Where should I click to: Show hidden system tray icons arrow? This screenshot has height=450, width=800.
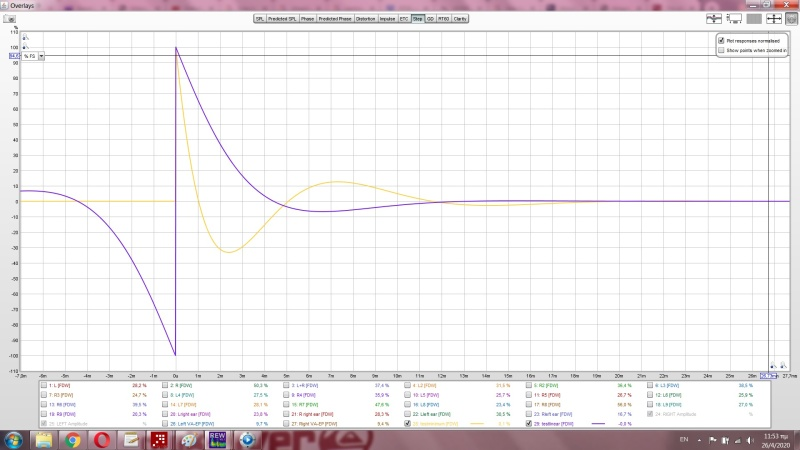700,439
